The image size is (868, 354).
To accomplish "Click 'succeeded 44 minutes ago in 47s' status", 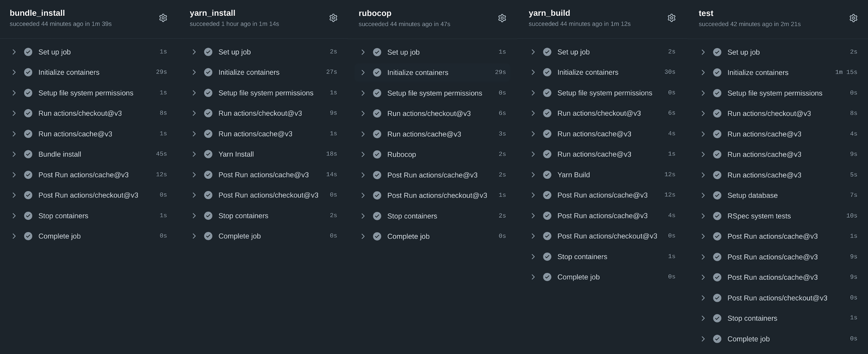I will [404, 24].
